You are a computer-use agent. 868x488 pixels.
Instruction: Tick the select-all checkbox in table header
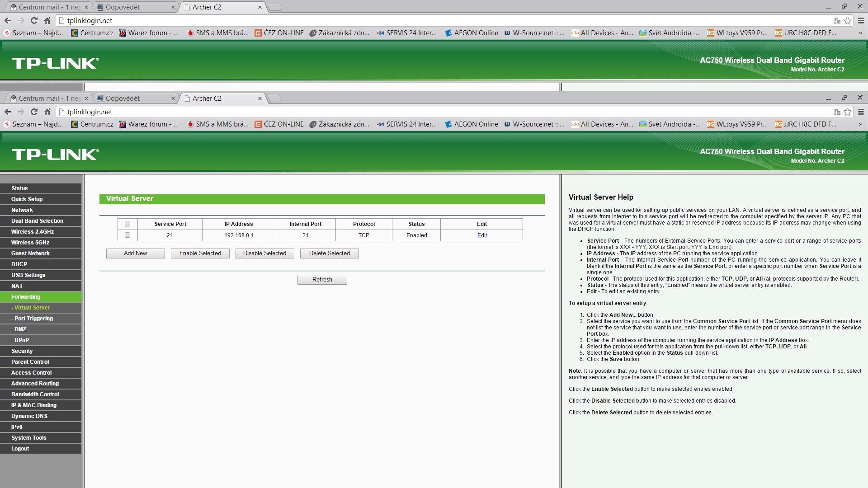[127, 224]
